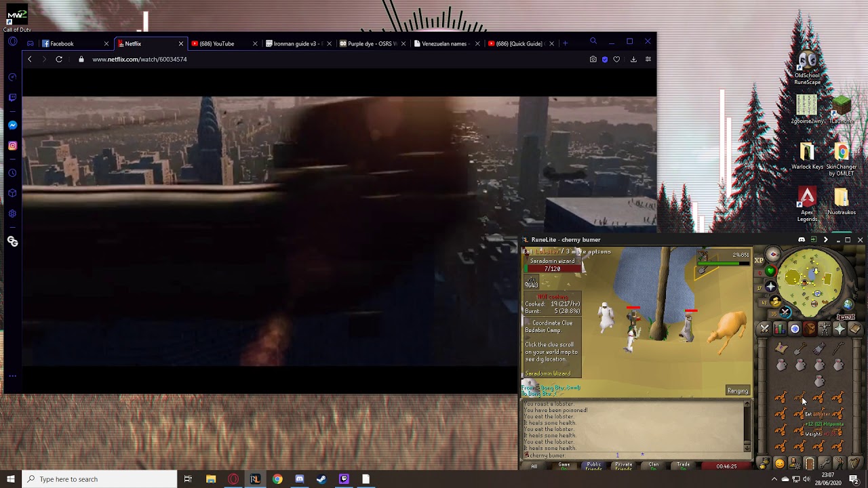Image resolution: width=868 pixels, height=488 pixels.
Task: Open the Music harp tab
Action: [x=854, y=464]
